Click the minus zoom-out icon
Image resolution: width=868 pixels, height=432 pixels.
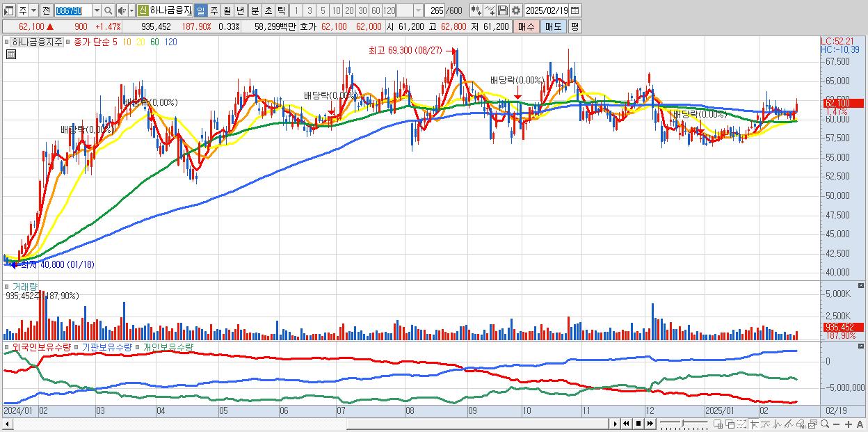pos(836,424)
